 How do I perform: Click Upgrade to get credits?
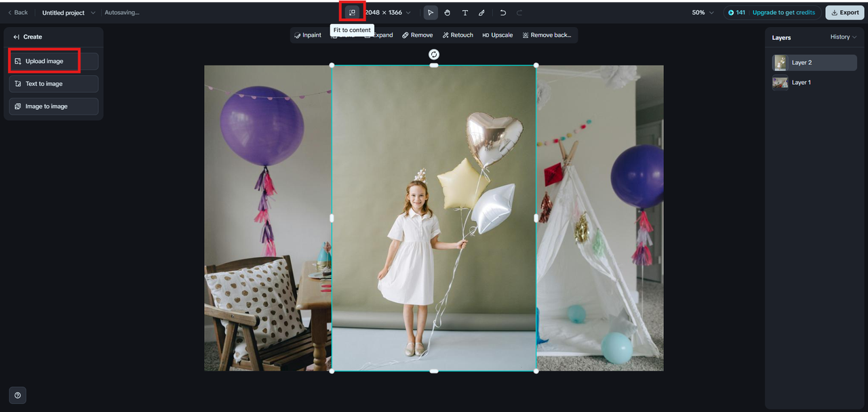point(783,12)
